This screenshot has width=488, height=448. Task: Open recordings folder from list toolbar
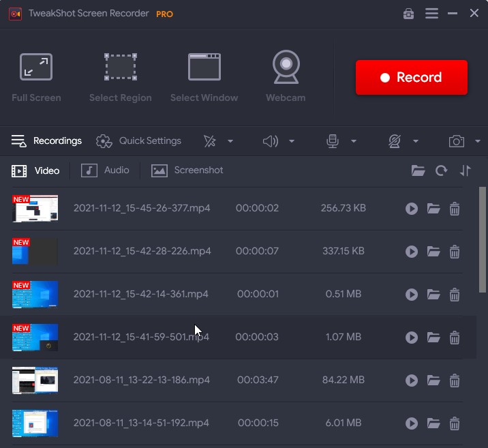[x=418, y=170]
